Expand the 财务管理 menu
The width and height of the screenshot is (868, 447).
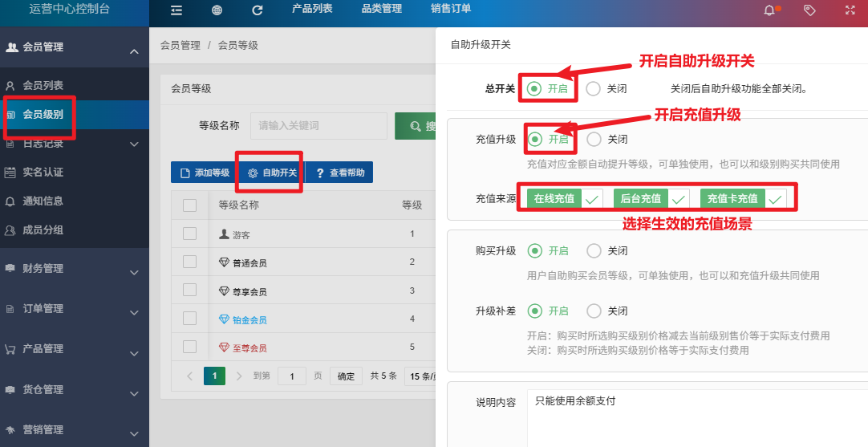click(x=134, y=273)
